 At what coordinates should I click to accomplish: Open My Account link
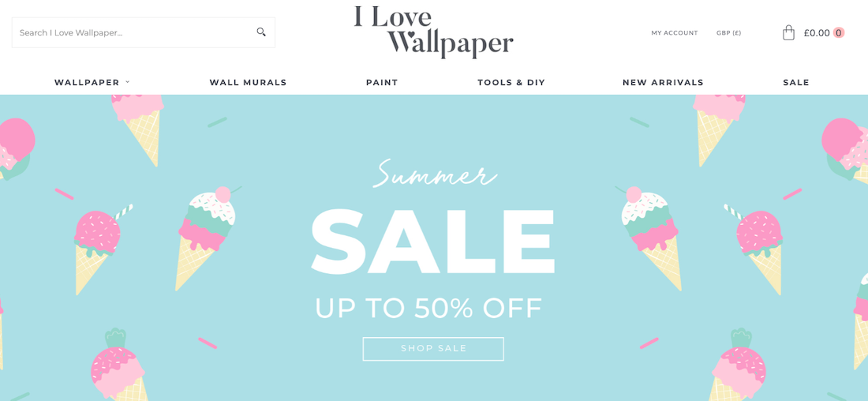674,32
